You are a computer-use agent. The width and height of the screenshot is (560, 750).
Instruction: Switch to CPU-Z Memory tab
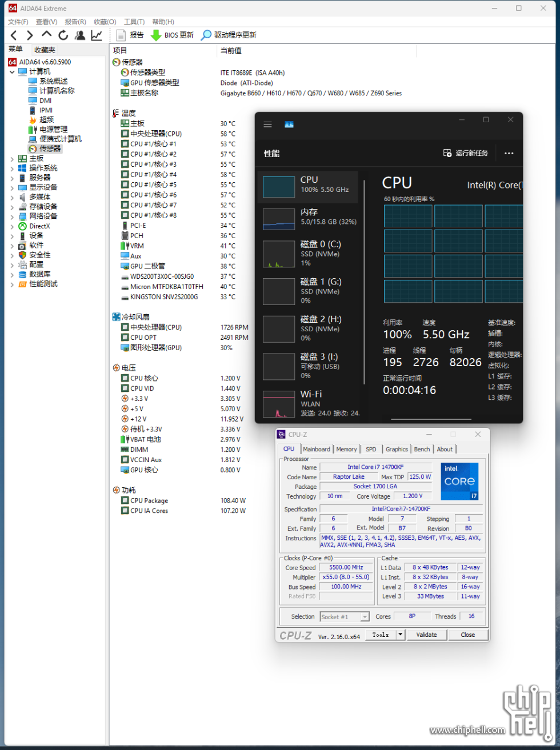(x=346, y=449)
